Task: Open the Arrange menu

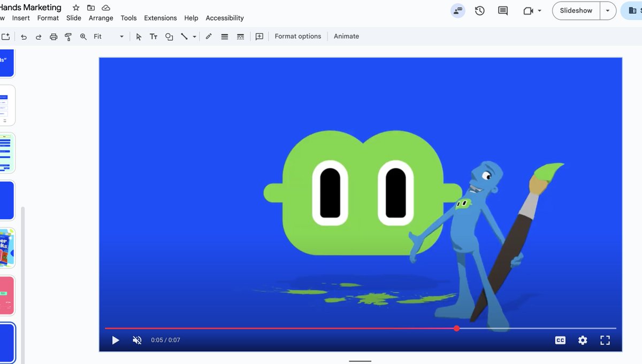Action: pos(101,18)
